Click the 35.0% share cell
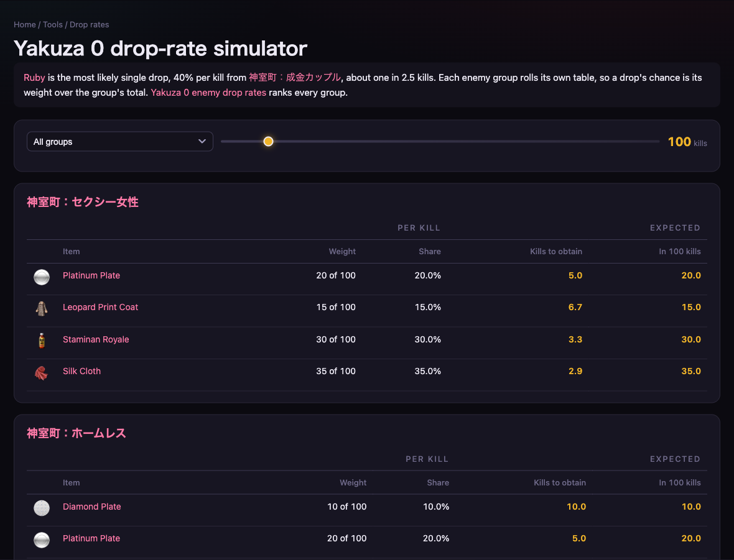Image resolution: width=734 pixels, height=560 pixels. point(428,371)
